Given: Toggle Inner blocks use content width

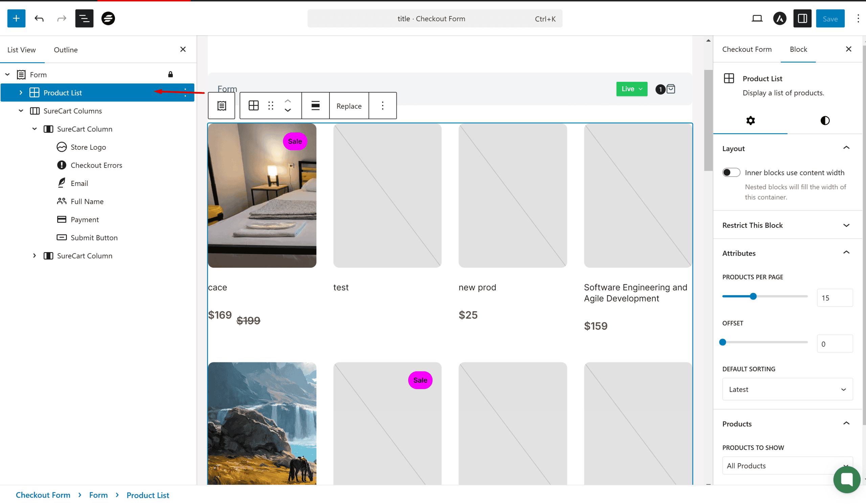Looking at the screenshot, I should [731, 172].
